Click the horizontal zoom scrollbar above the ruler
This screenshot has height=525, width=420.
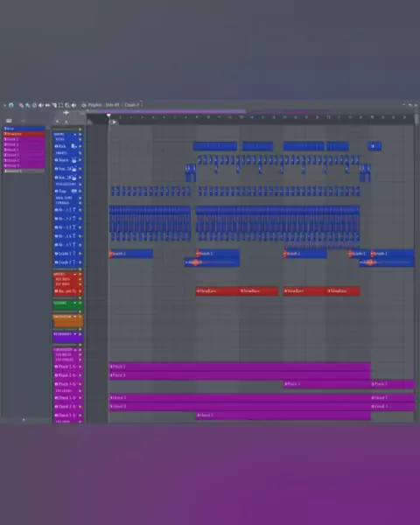pyautogui.click(x=166, y=111)
